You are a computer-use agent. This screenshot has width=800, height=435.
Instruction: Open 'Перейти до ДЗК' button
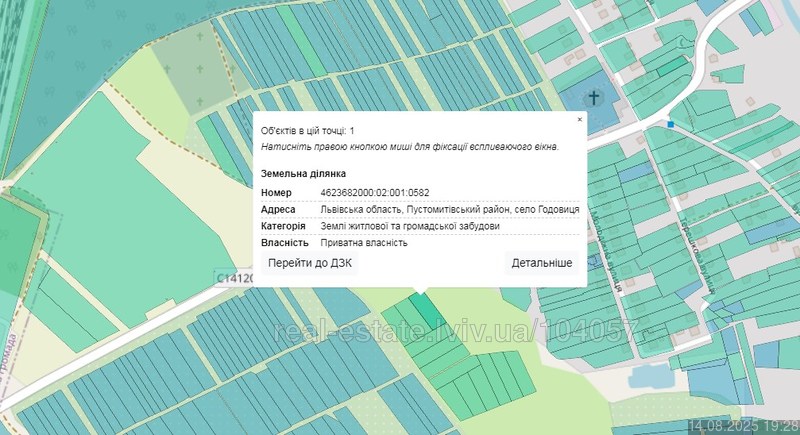pyautogui.click(x=311, y=263)
